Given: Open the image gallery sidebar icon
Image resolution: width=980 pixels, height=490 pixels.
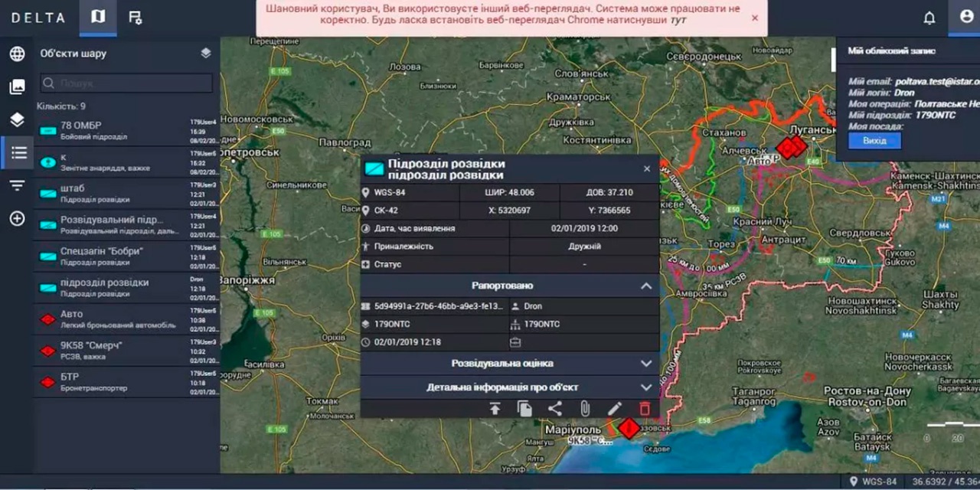Looking at the screenshot, I should (17, 87).
